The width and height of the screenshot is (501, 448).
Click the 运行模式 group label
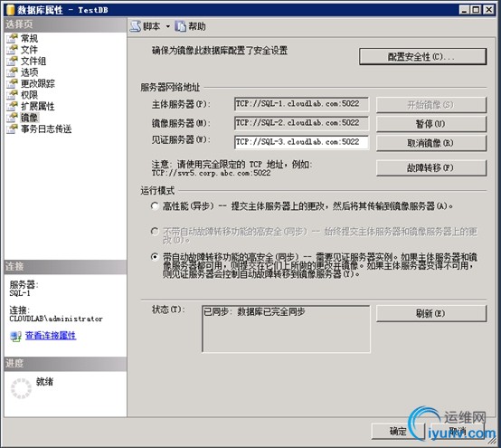[x=157, y=191]
